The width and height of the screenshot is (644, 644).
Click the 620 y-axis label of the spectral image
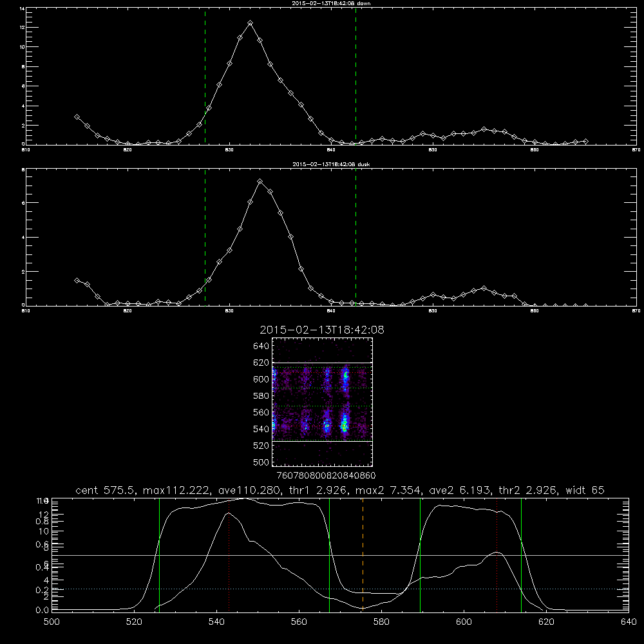point(261,363)
